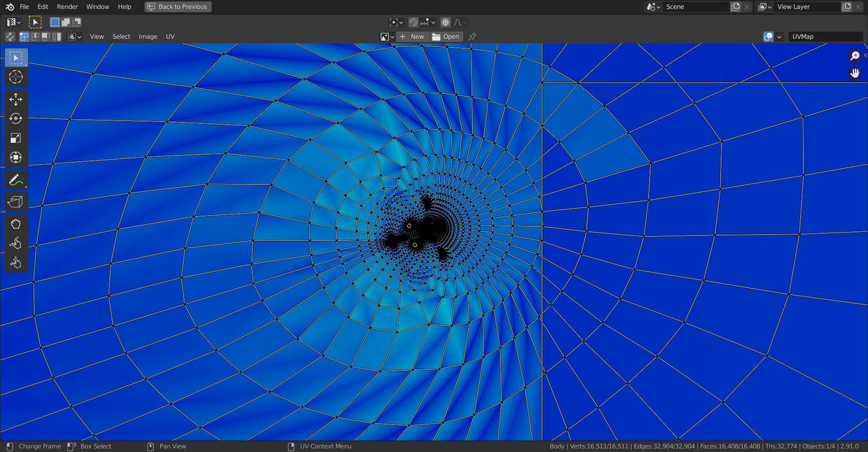The height and width of the screenshot is (452, 868).
Task: Expand the snapping options dropdown
Action: coord(427,22)
